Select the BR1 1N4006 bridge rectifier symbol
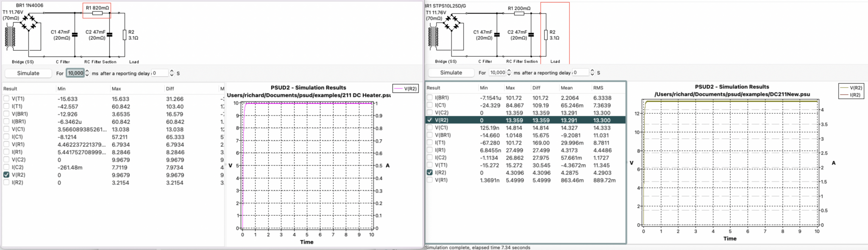The image size is (868, 250). pos(29,22)
